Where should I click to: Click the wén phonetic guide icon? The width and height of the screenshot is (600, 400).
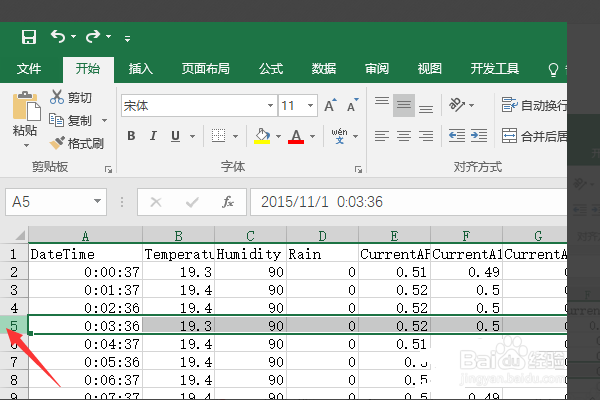(x=339, y=136)
